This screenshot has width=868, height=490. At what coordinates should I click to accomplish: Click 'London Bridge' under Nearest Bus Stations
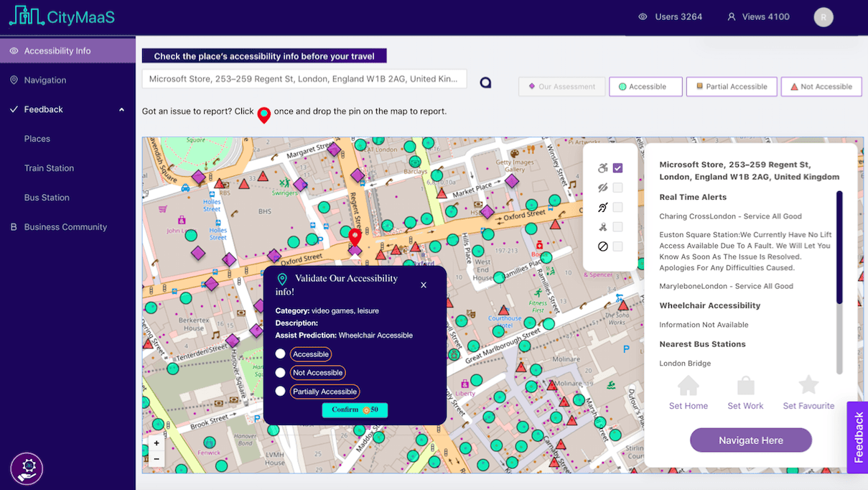point(685,364)
